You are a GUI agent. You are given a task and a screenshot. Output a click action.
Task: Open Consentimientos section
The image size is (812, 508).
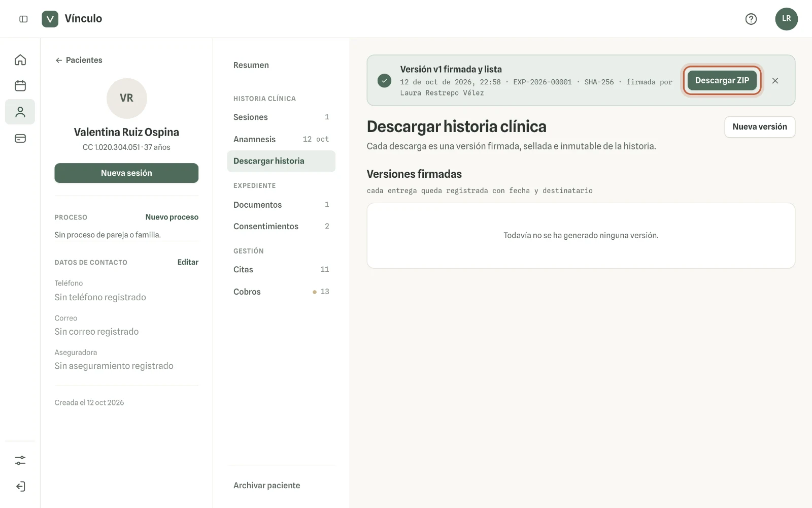click(281, 226)
